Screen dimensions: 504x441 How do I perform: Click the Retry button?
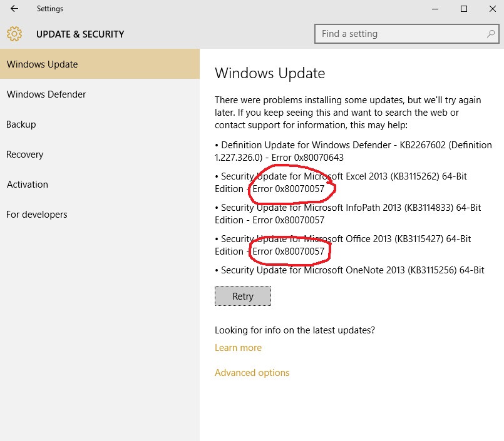point(243,296)
